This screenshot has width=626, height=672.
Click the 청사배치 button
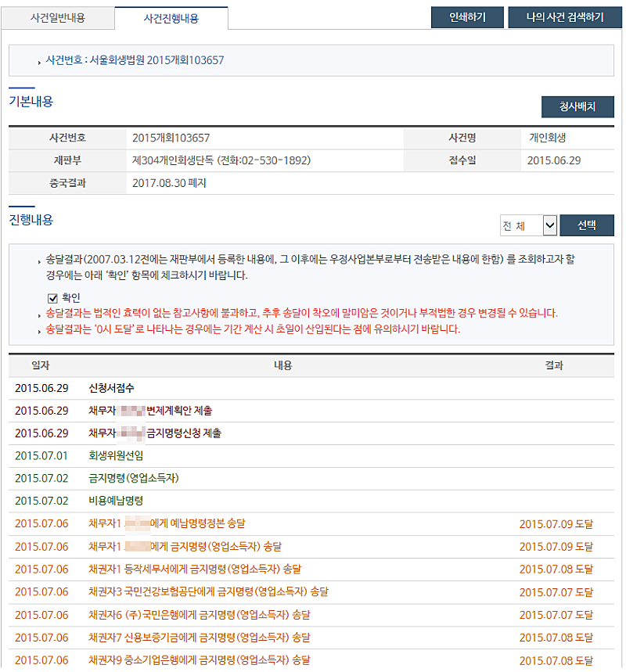577,106
